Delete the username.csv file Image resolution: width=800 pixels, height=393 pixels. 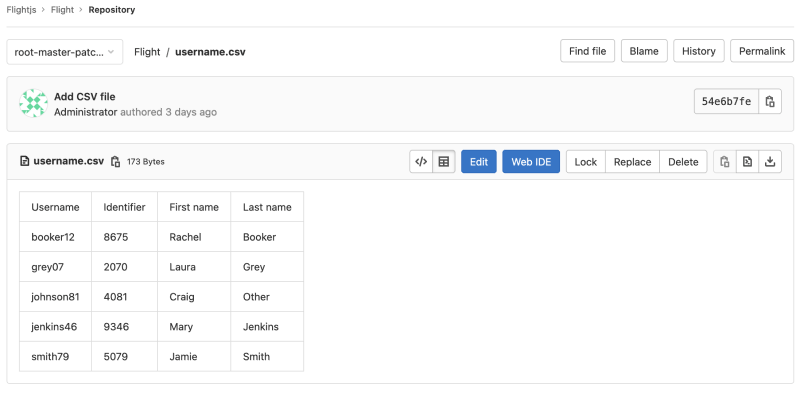(683, 162)
